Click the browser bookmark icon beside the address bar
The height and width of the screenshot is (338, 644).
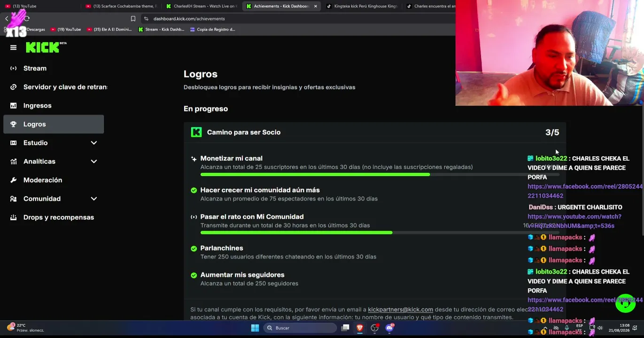(133, 19)
